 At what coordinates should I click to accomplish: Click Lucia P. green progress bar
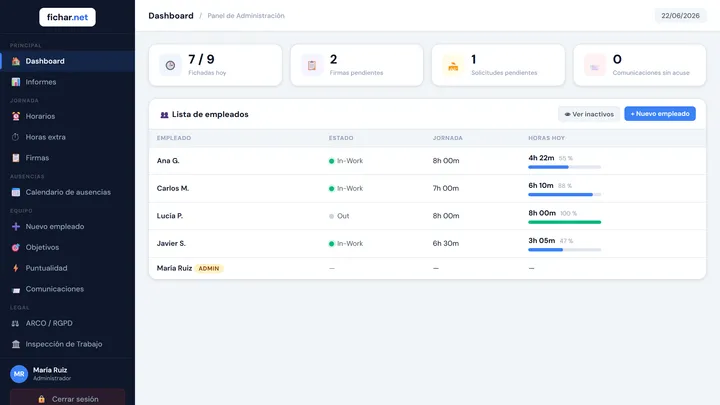564,222
